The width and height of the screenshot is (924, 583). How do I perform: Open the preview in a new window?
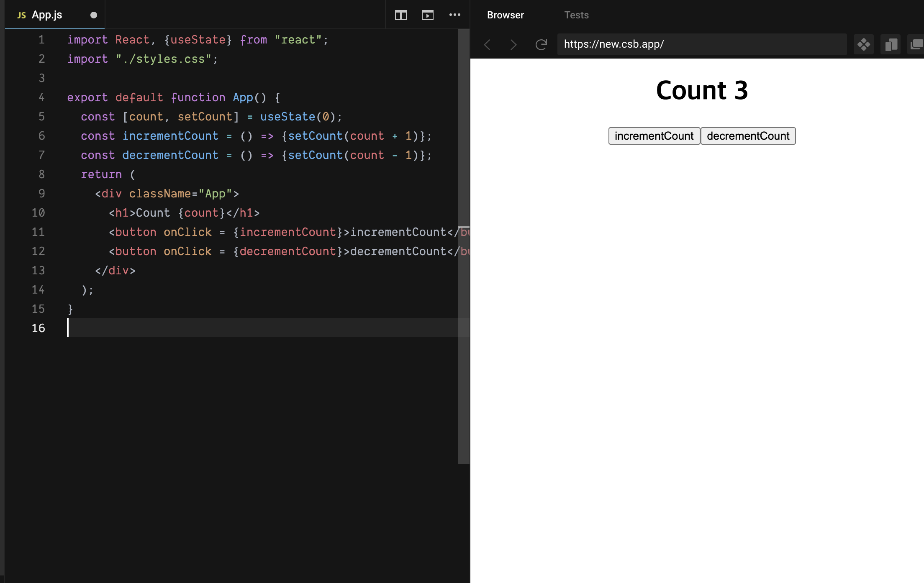916,44
